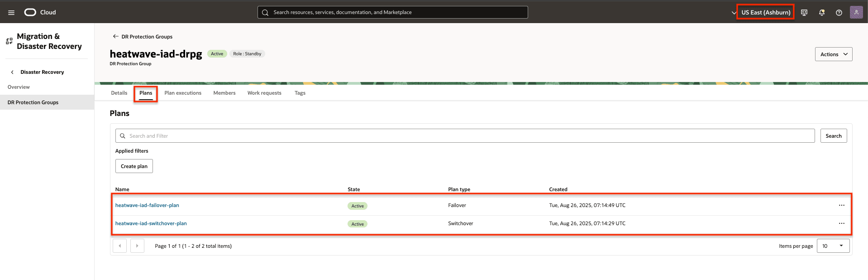This screenshot has height=280, width=868.
Task: Click the 07:14:49 UTC created timestamp
Action: click(x=587, y=205)
